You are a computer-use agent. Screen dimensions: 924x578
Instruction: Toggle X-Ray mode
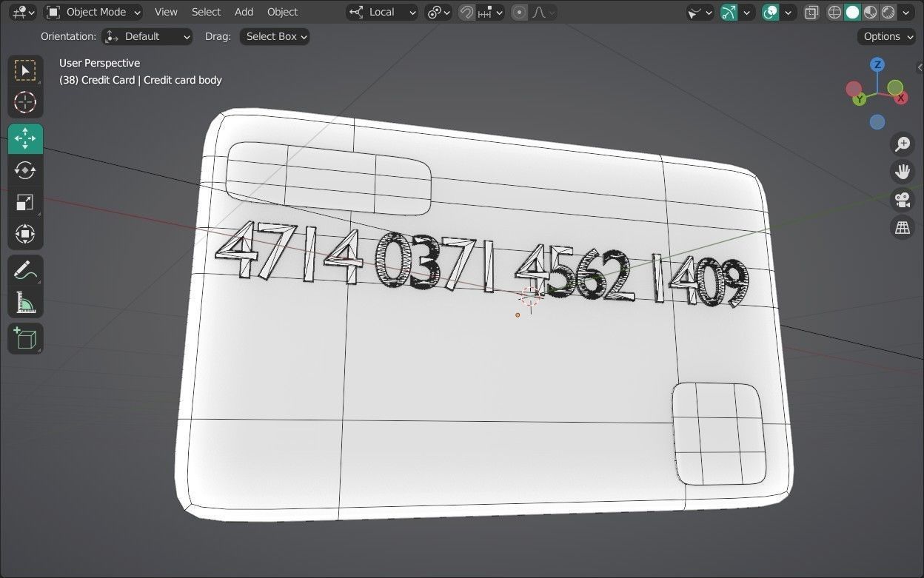[x=812, y=12]
